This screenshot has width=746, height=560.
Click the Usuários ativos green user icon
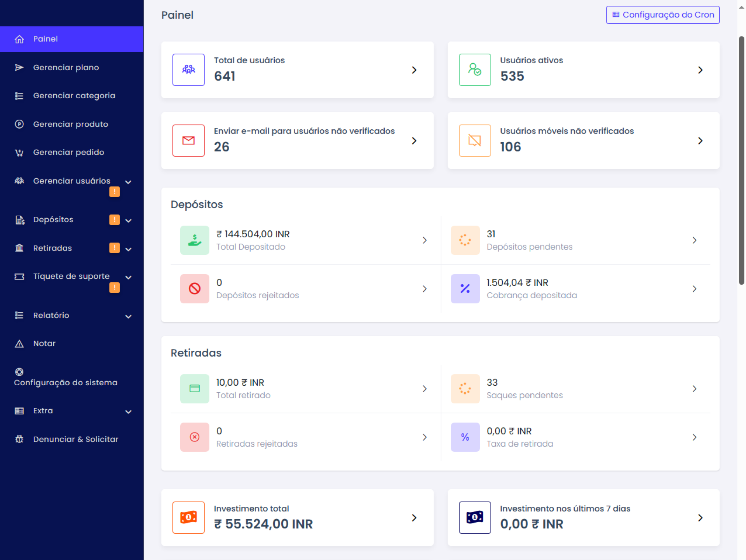pyautogui.click(x=474, y=70)
